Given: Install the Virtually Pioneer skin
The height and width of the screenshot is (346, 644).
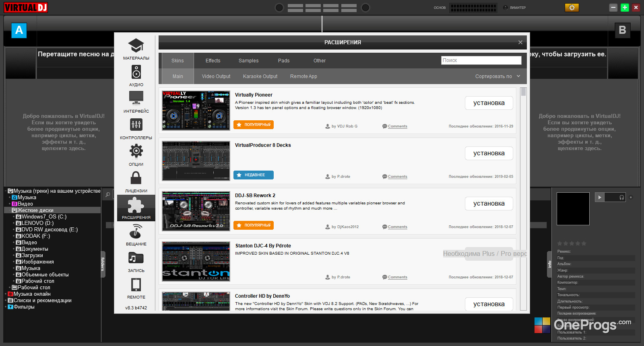Looking at the screenshot, I should pyautogui.click(x=489, y=103).
